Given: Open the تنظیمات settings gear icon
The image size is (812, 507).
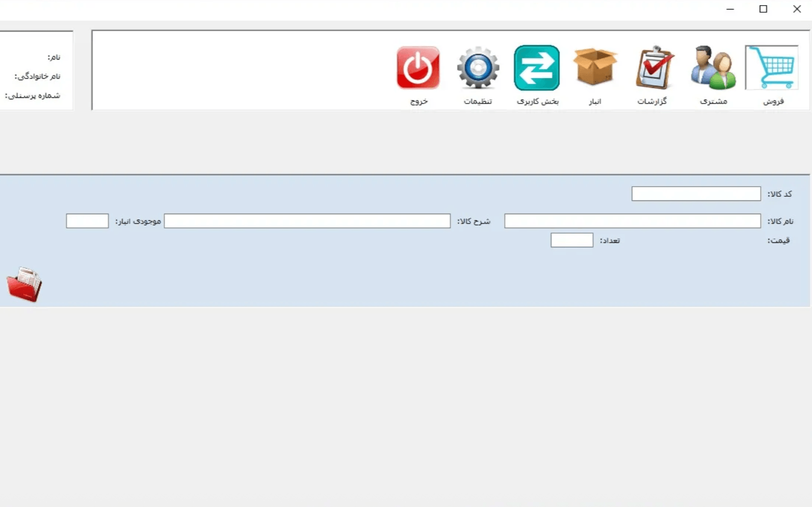Looking at the screenshot, I should pyautogui.click(x=478, y=68).
